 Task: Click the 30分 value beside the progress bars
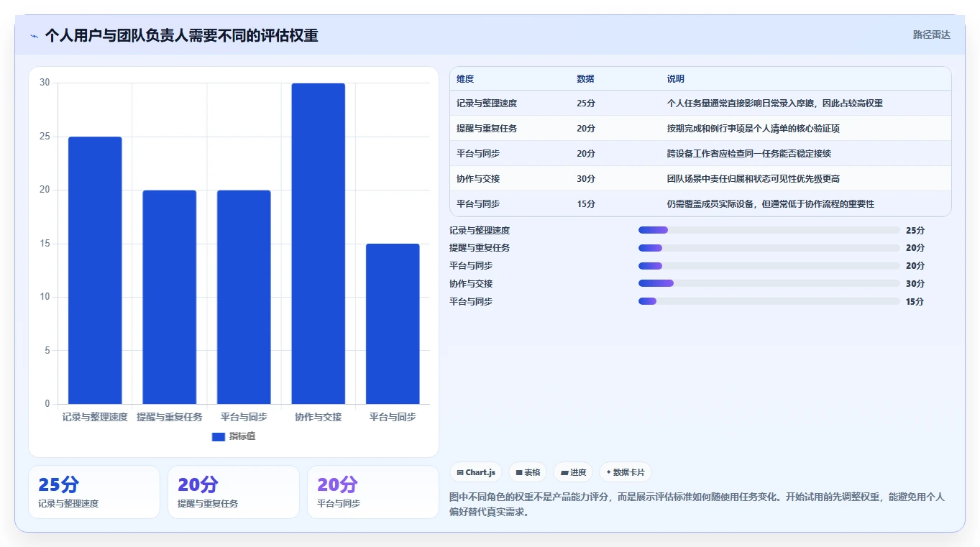pyautogui.click(x=915, y=283)
